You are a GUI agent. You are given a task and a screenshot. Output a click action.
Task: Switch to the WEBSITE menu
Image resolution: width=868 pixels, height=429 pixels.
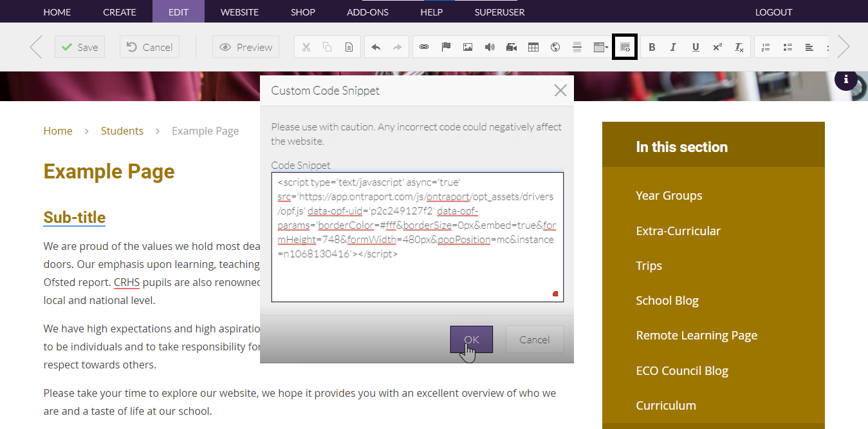239,11
